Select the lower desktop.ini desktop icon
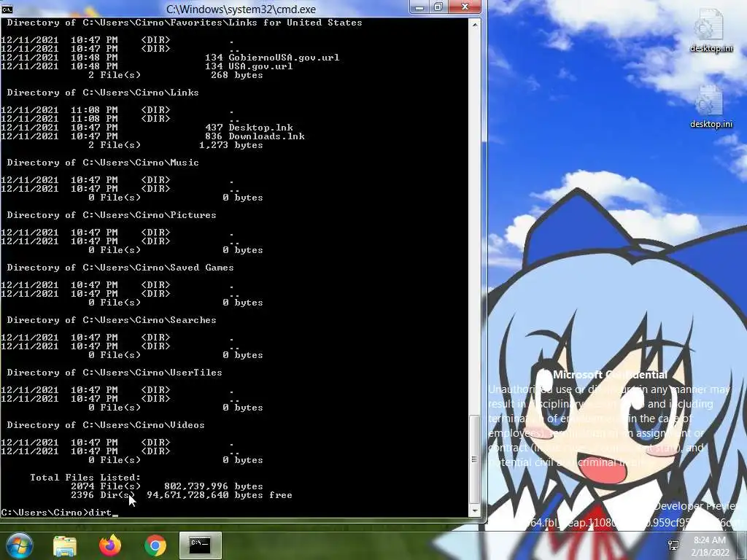This screenshot has width=747, height=560. click(711, 106)
